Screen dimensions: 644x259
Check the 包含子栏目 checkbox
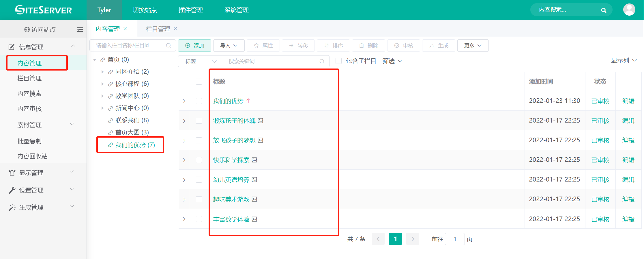(339, 61)
